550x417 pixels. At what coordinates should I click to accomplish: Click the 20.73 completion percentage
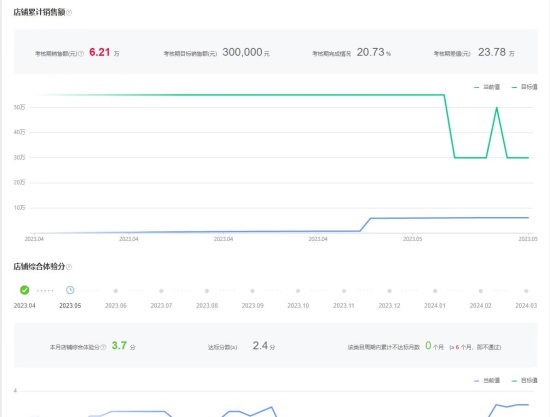click(x=371, y=52)
